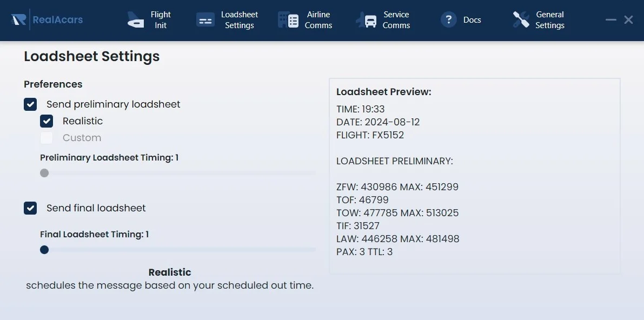The height and width of the screenshot is (320, 644).
Task: Click the Preliminary Loadsheet Timing slider handle
Action: tap(44, 173)
